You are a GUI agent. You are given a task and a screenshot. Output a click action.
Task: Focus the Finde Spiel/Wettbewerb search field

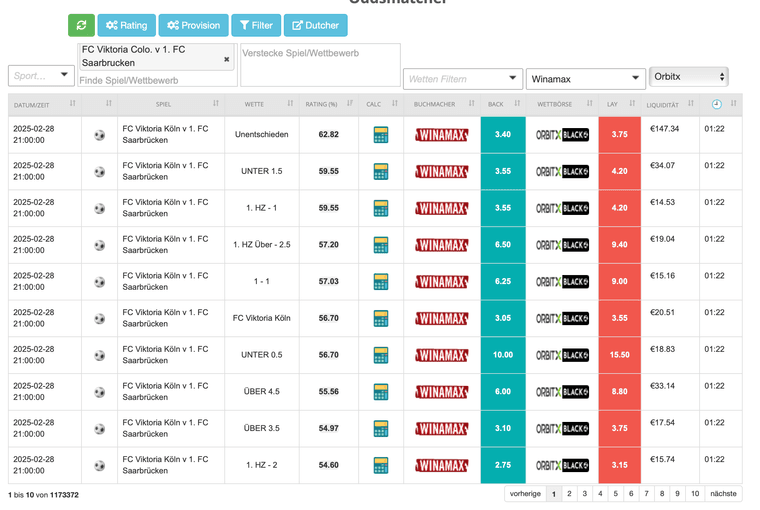pyautogui.click(x=157, y=80)
